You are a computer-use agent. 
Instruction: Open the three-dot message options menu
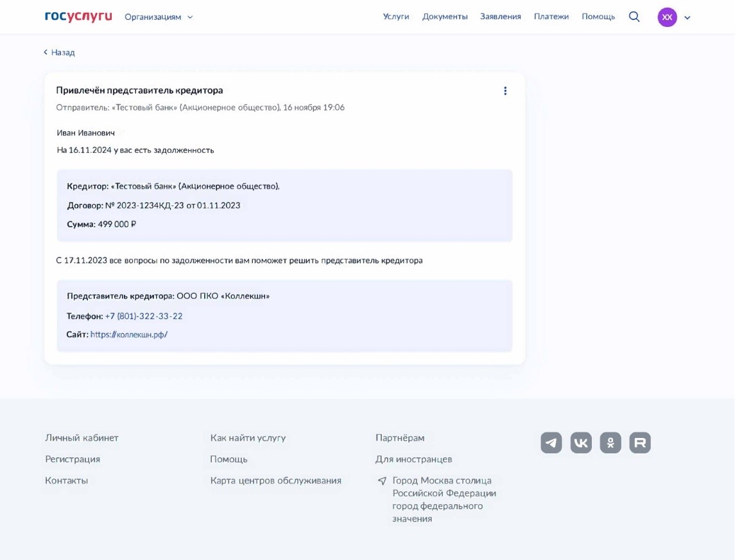tap(505, 91)
